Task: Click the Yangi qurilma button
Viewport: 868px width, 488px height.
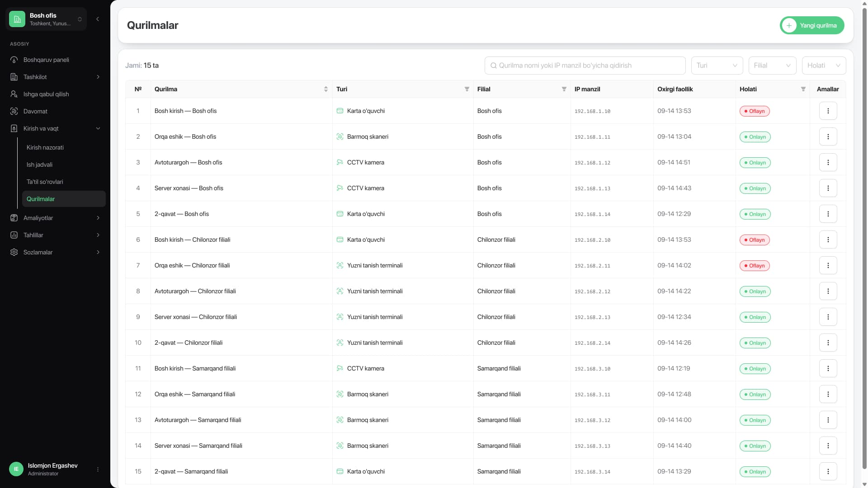Action: coord(812,25)
